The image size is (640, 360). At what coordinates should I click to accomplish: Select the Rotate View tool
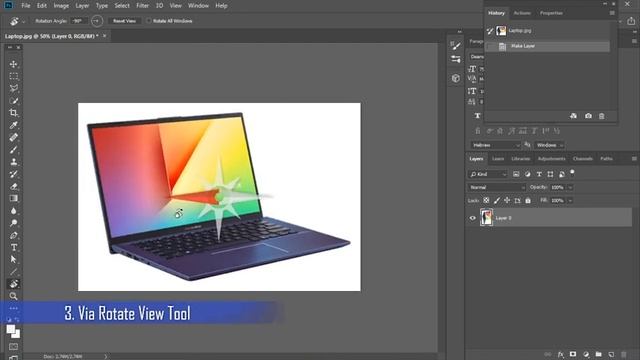coord(13,284)
